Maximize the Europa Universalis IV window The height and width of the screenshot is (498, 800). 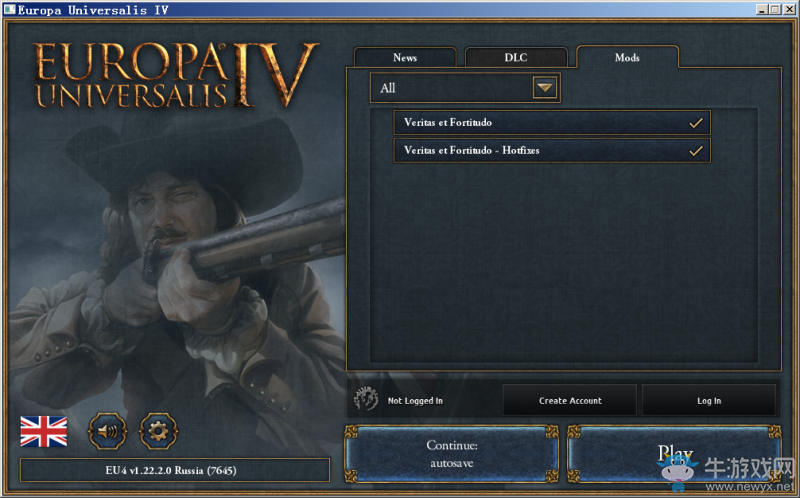coord(776,9)
